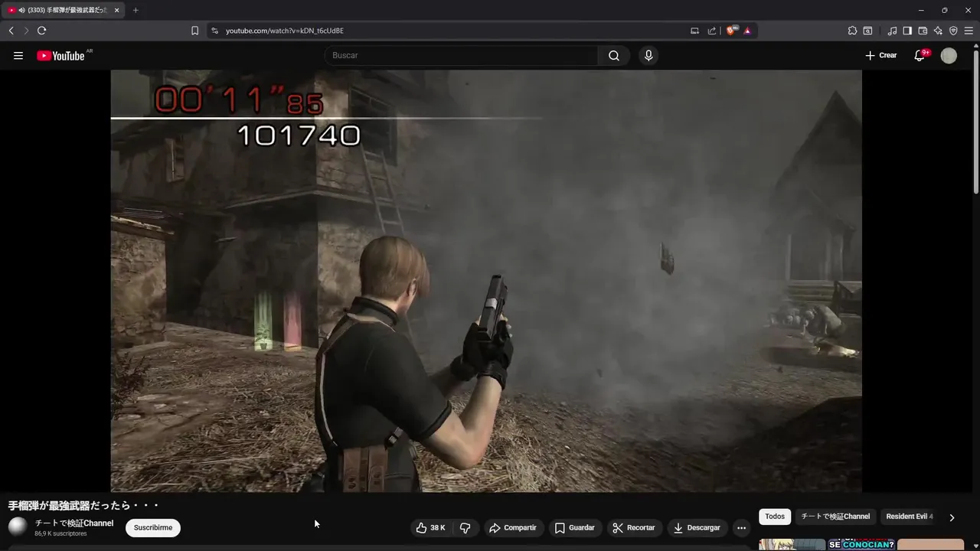Share this page from address bar
The height and width of the screenshot is (551, 980).
point(712,31)
